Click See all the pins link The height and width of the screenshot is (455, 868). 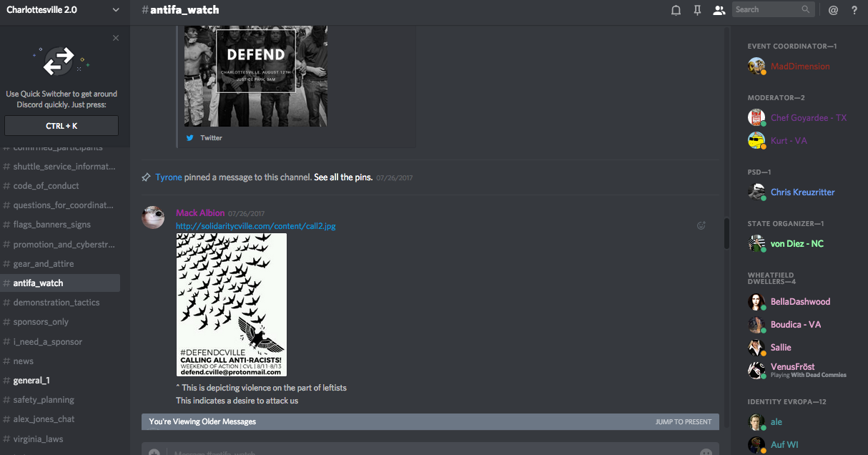tap(343, 177)
